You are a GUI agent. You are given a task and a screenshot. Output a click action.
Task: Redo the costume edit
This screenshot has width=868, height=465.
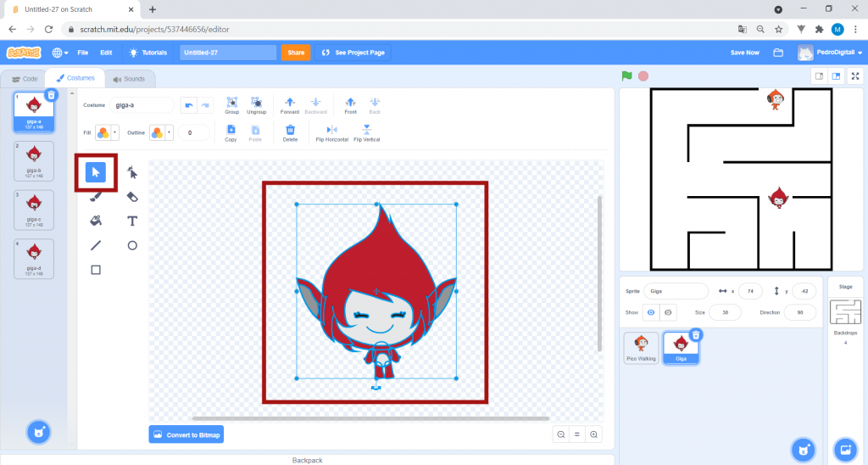(x=205, y=105)
